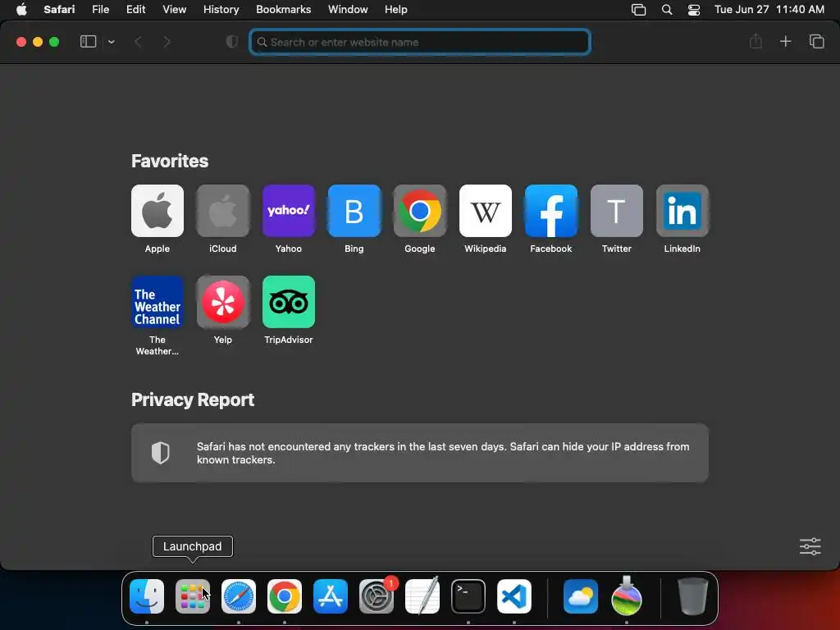Open the Yelp favorite
The width and height of the screenshot is (840, 630).
223,302
